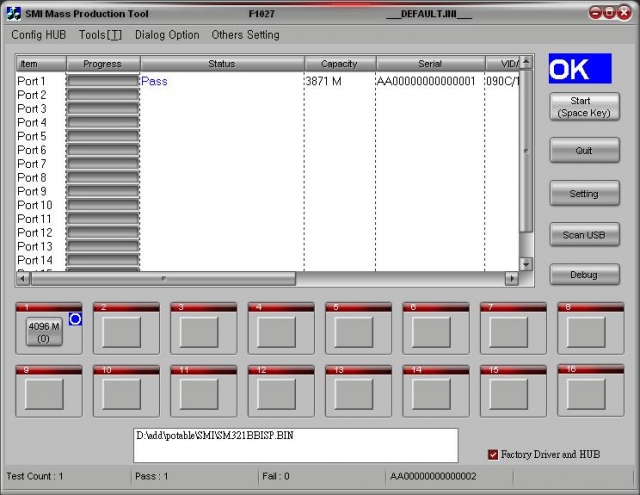Click the list's scroll down arrow

(x=526, y=264)
